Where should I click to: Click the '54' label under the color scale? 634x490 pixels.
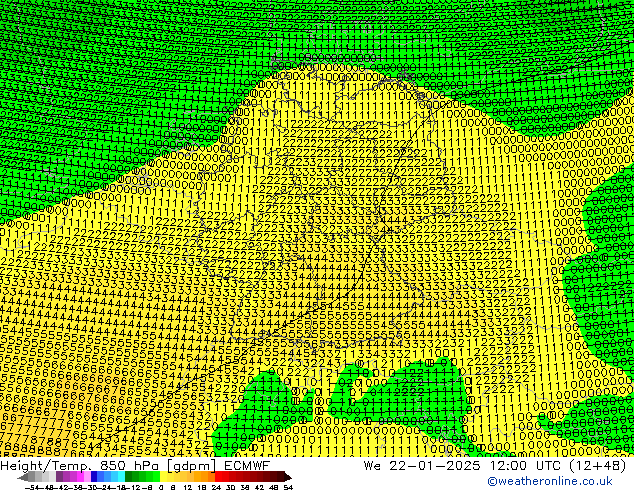click(x=287, y=487)
